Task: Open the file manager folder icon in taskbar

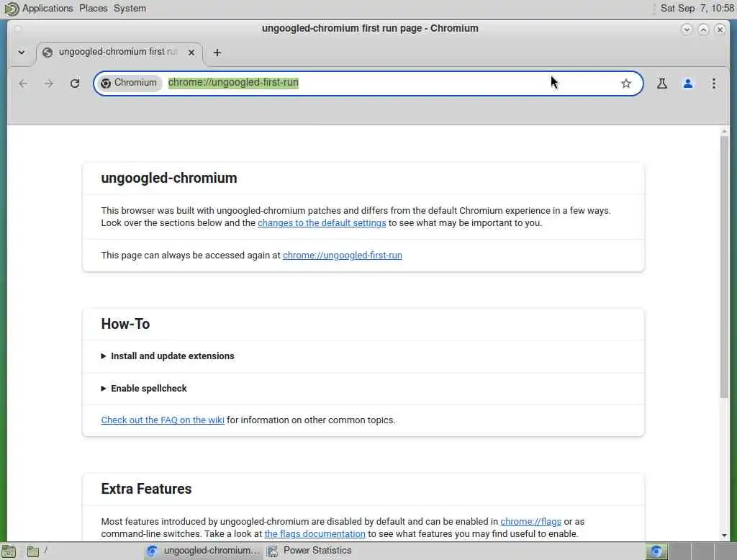Action: coord(33,551)
